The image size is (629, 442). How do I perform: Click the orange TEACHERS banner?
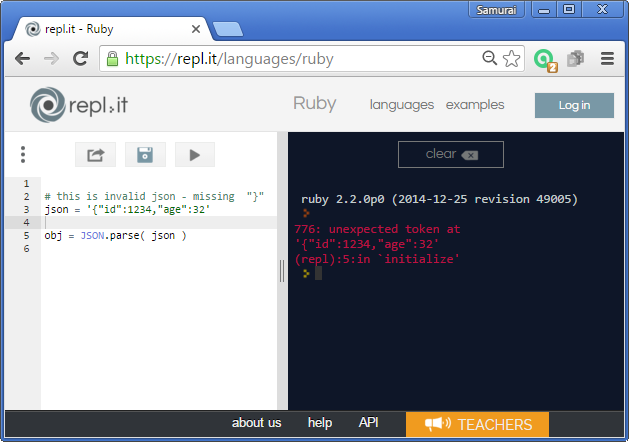[477, 424]
